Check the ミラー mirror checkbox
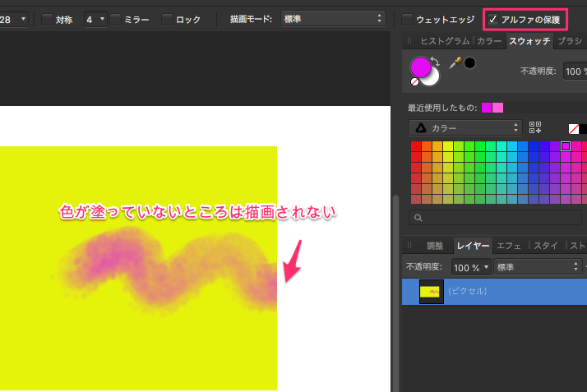The width and height of the screenshot is (587, 392). tap(115, 19)
